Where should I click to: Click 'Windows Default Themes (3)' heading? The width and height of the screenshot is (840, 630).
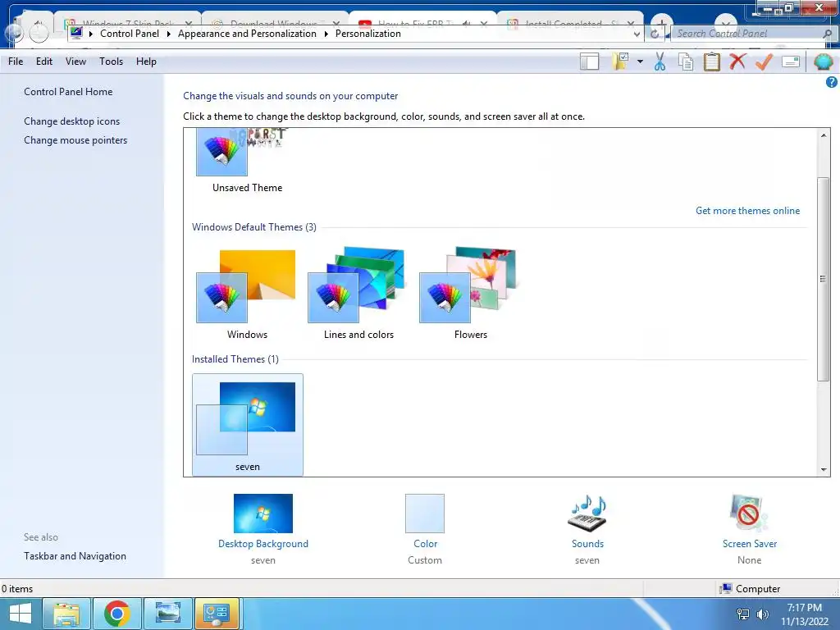tap(254, 227)
